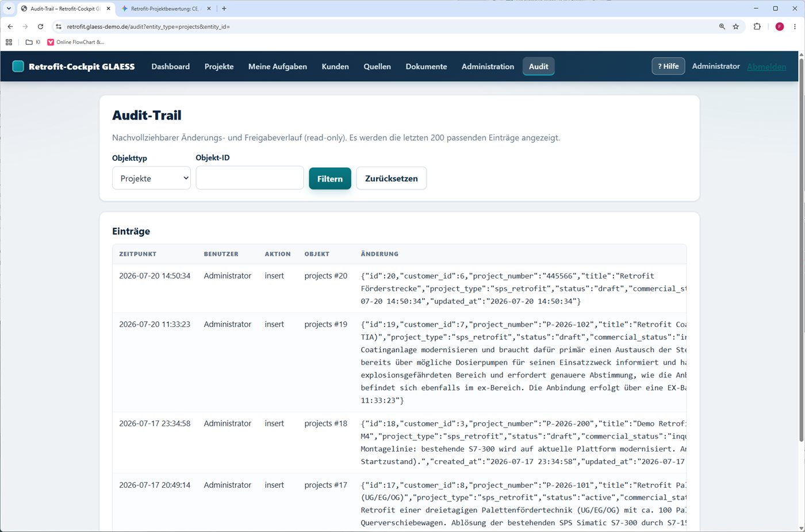
Task: Open the tab search dropdown arrow
Action: [9, 9]
